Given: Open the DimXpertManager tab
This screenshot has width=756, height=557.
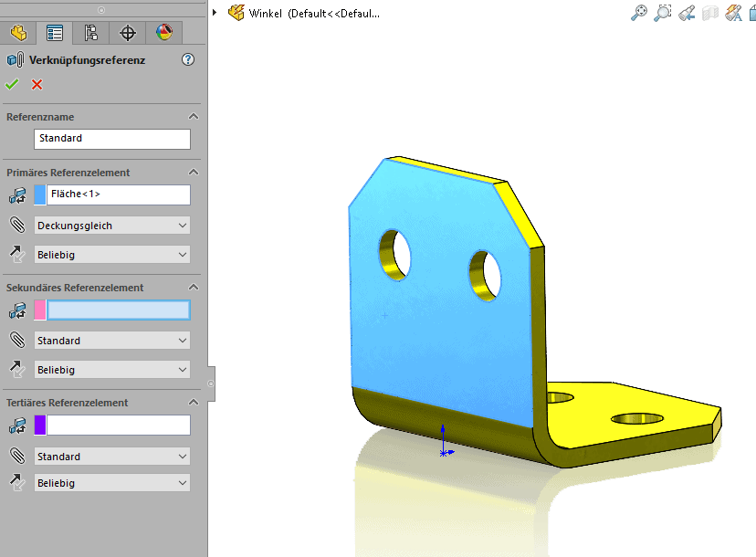Looking at the screenshot, I should (x=127, y=33).
